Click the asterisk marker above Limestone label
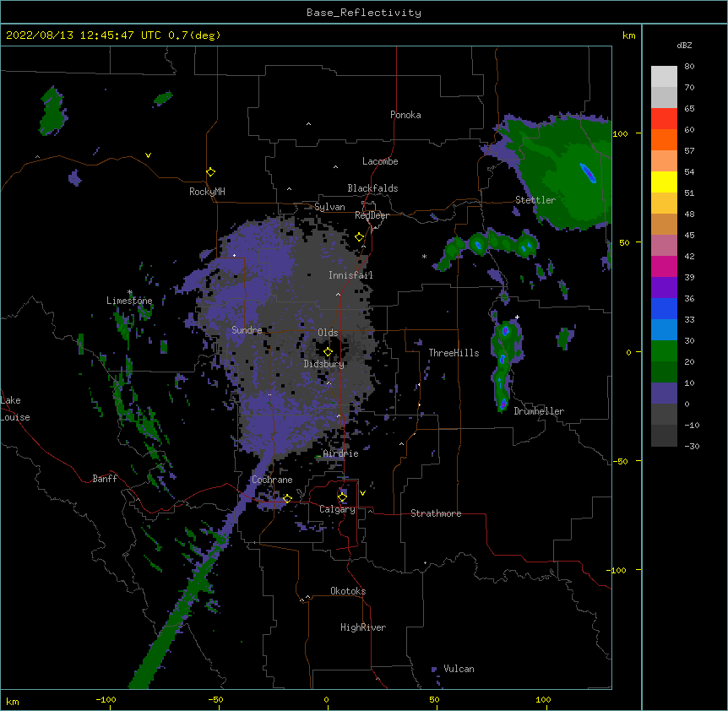 (x=130, y=292)
